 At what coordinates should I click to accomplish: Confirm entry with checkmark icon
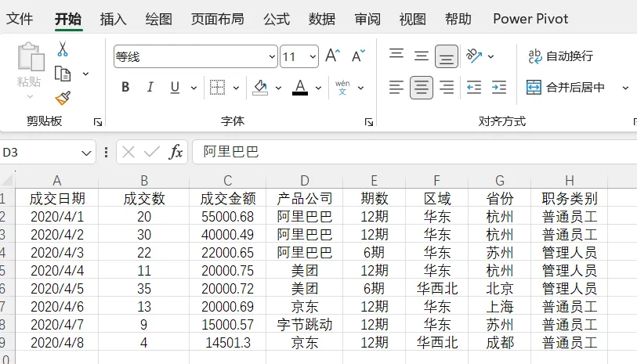point(151,152)
